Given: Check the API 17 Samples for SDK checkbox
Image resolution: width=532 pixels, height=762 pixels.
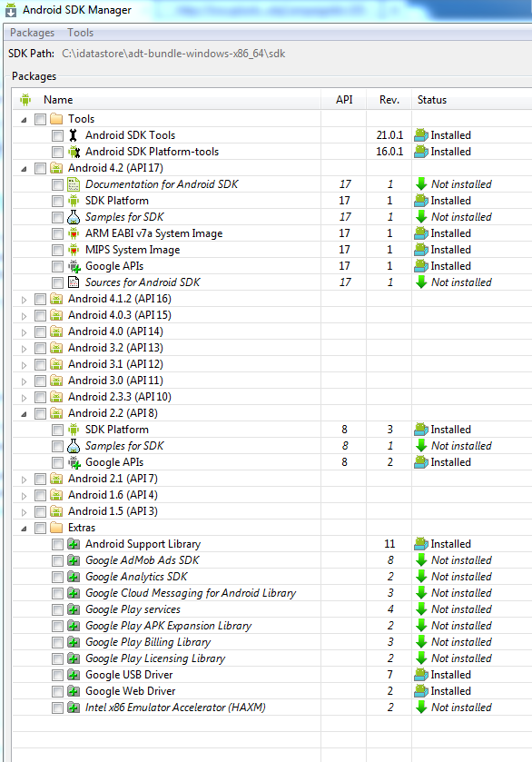Looking at the screenshot, I should tap(57, 217).
